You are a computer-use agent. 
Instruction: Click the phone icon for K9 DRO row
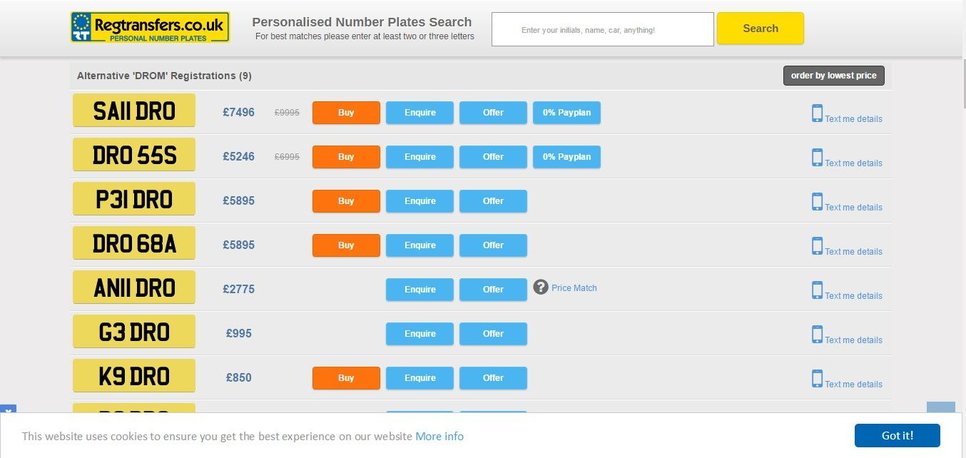point(817,379)
